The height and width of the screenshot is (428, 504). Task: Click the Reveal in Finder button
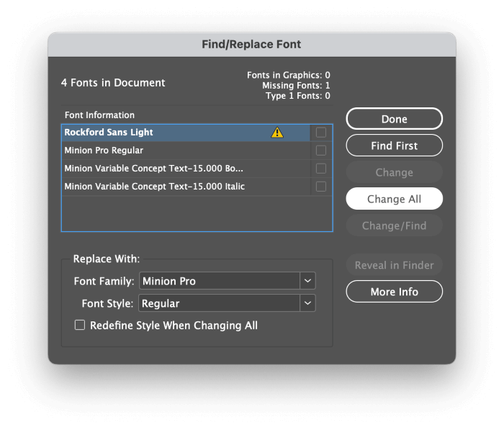tap(394, 265)
